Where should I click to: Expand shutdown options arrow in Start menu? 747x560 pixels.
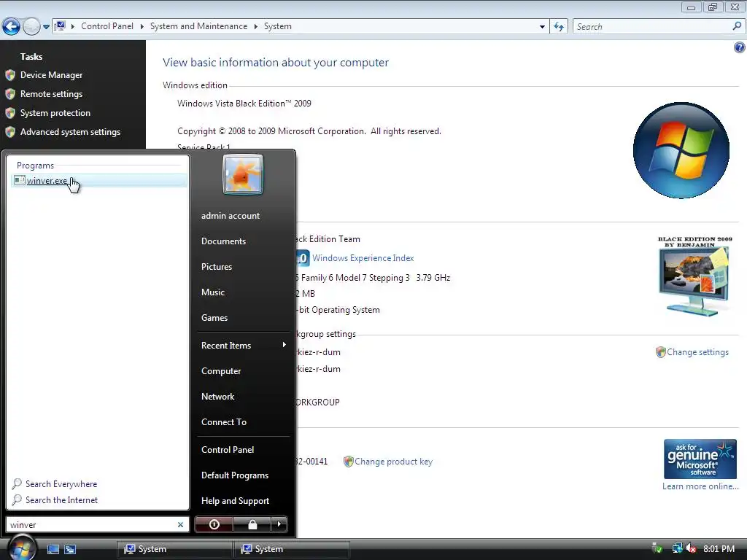pos(279,524)
